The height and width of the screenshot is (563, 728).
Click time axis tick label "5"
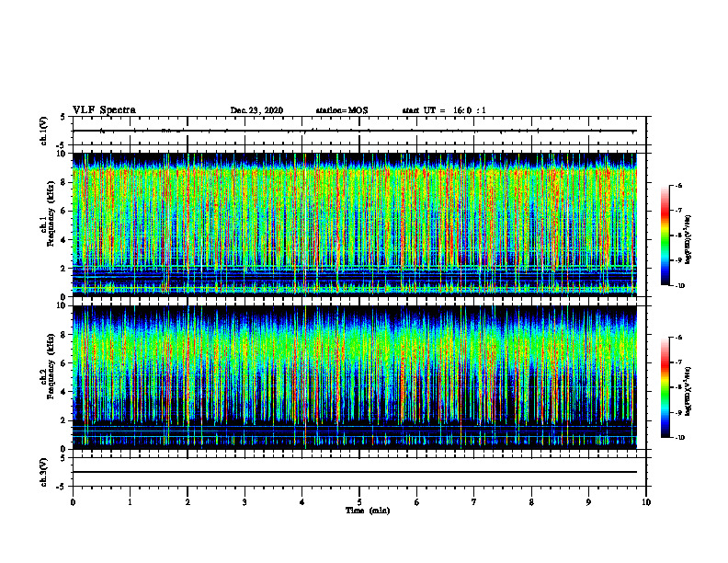click(x=359, y=502)
